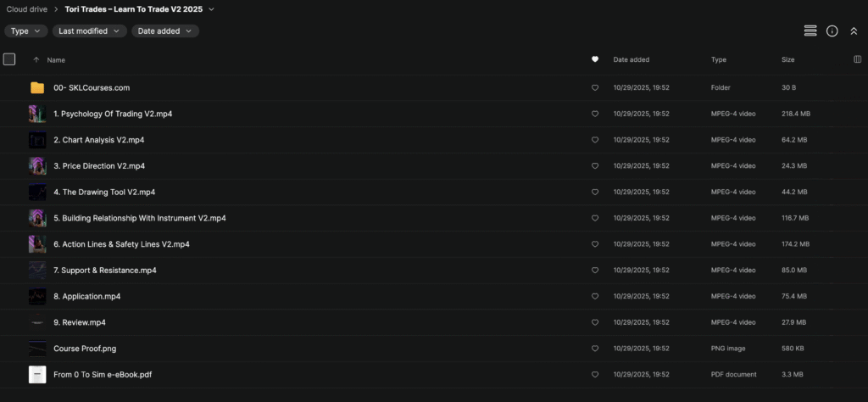Open the Type filter dropdown
The height and width of the screenshot is (402, 868).
[25, 31]
